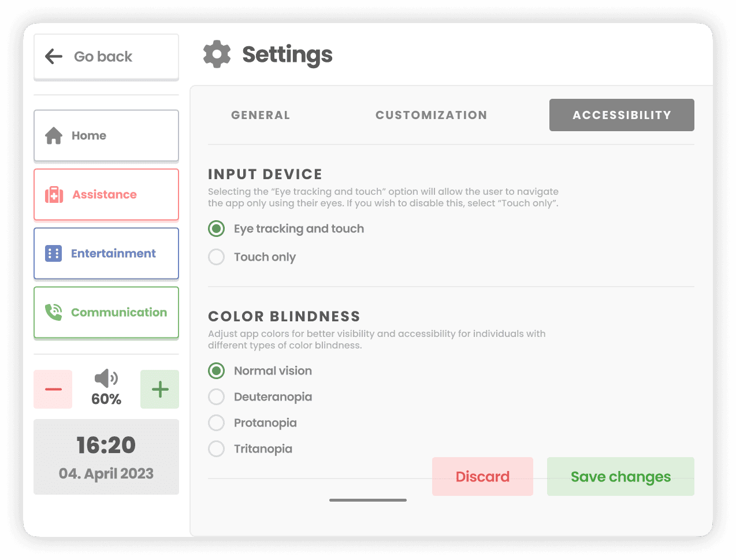Screen dimensions: 736x560
Task: Click the time and date display
Action: coord(106,457)
